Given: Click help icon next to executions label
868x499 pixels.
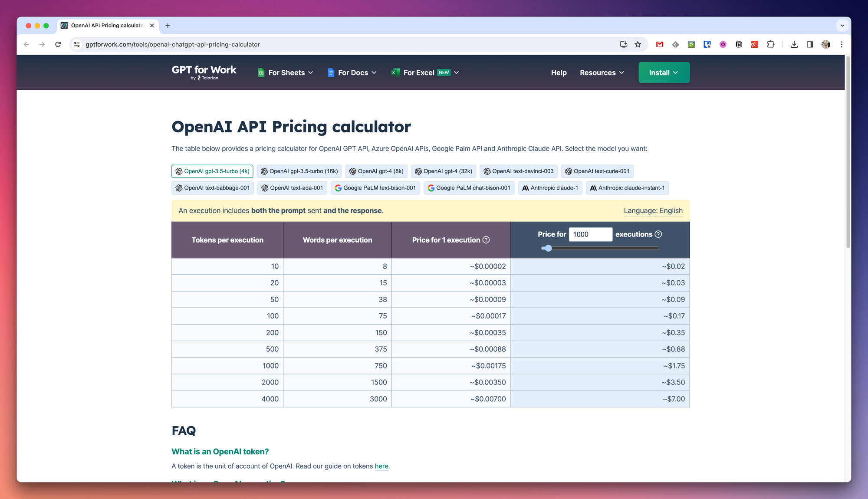Looking at the screenshot, I should tap(658, 234).
